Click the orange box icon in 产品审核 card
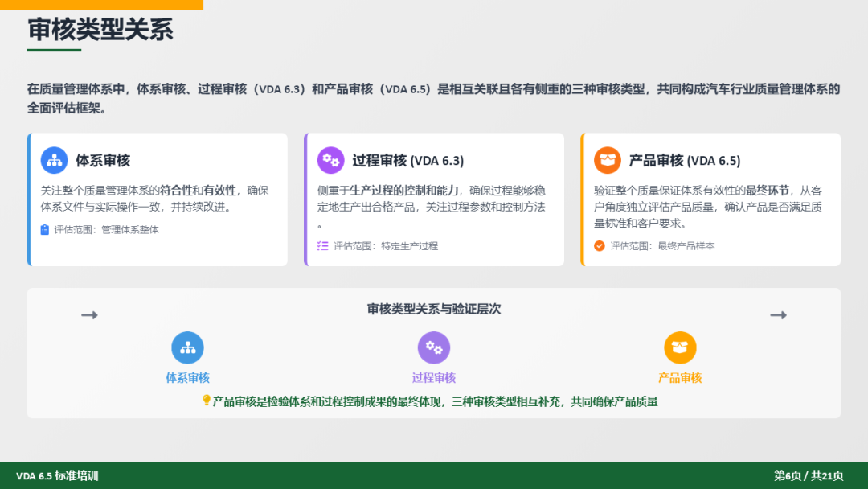Viewport: 868px width, 489px height. pyautogui.click(x=608, y=160)
